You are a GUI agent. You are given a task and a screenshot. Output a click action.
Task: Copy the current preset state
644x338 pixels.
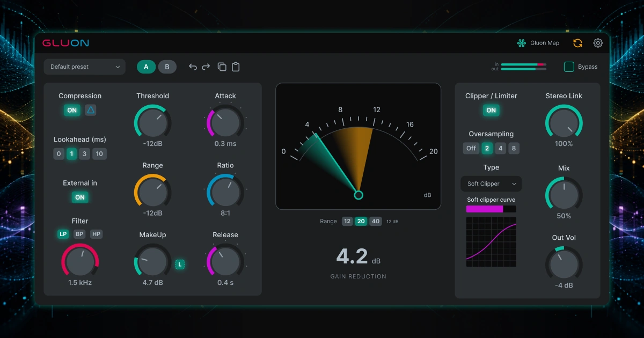[x=222, y=67]
